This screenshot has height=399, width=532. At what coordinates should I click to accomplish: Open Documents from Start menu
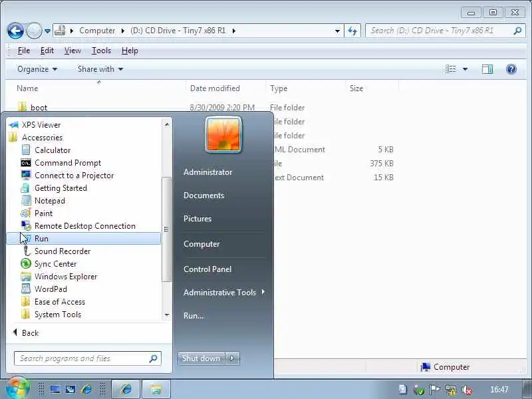point(203,196)
